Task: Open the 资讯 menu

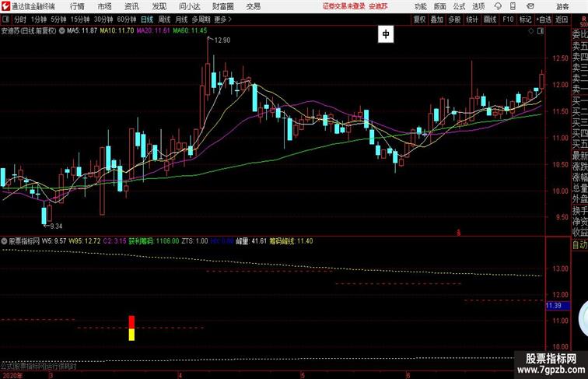Action: coord(131,6)
